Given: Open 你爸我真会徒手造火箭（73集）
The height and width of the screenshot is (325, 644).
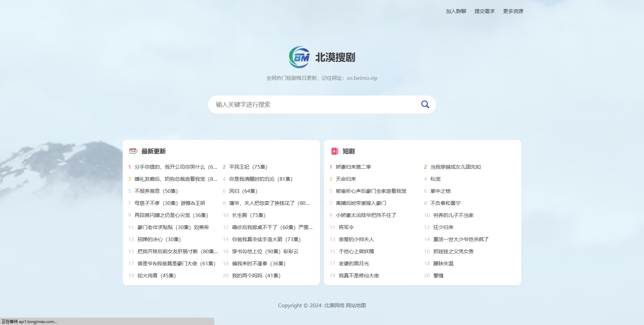Looking at the screenshot, I should coord(266,239).
